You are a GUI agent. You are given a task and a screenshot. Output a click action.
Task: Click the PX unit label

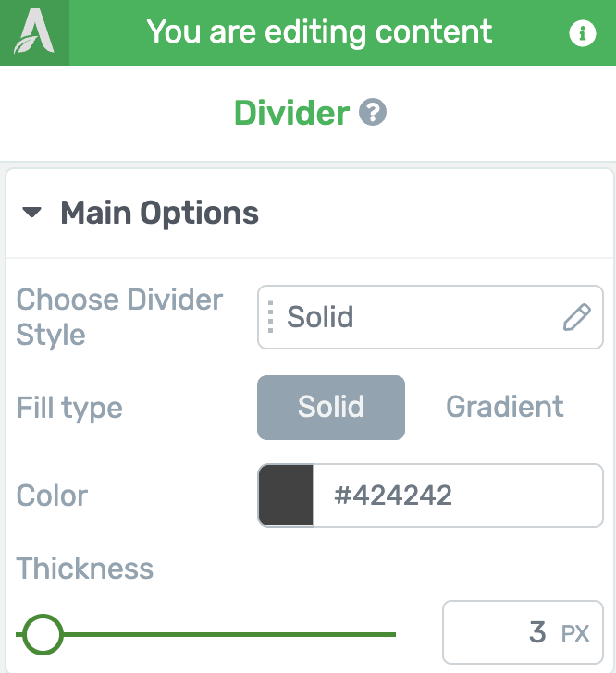[x=574, y=633]
